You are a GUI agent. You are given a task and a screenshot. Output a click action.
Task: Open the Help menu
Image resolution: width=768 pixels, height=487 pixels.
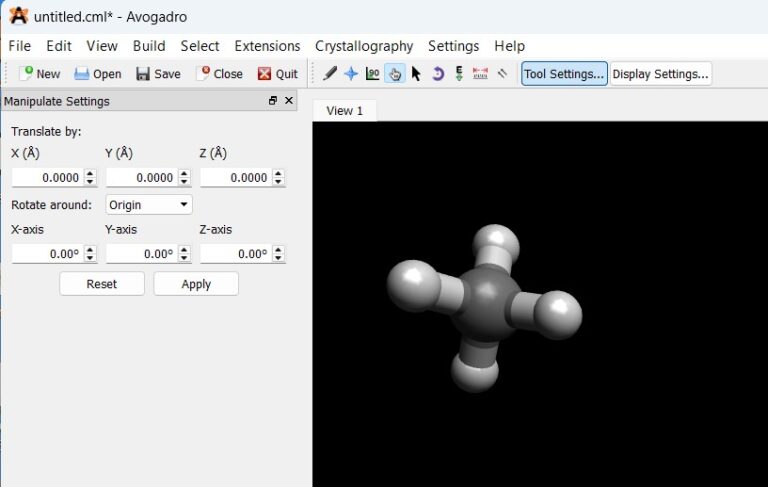tap(509, 46)
